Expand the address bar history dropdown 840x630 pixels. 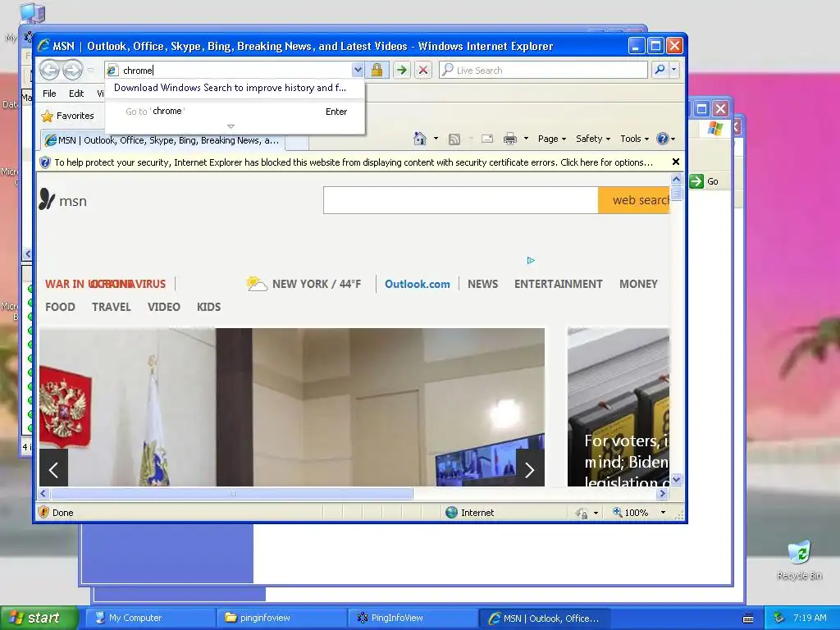click(358, 71)
